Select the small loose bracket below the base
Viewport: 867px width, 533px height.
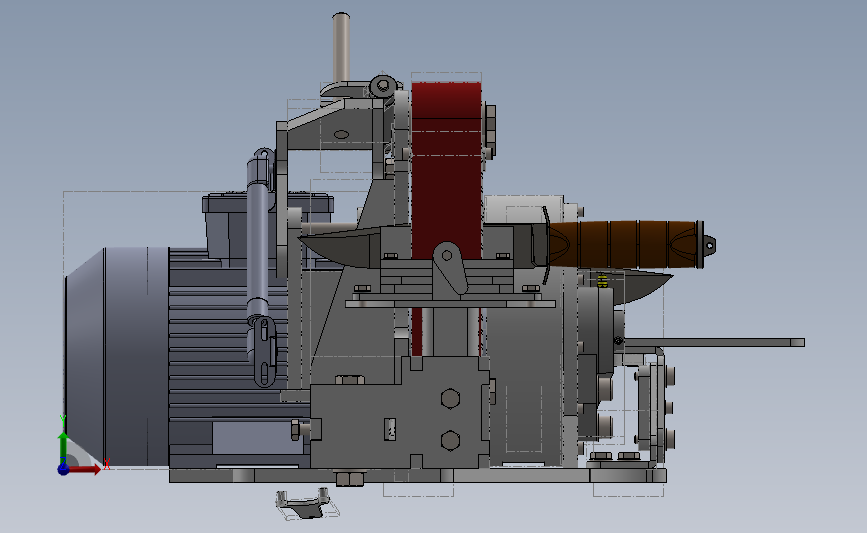click(x=304, y=503)
